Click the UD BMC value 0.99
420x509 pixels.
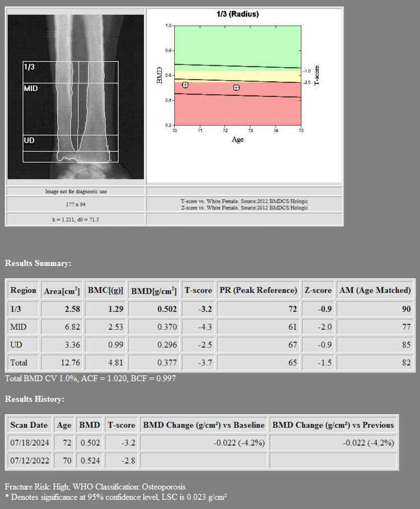tap(116, 345)
